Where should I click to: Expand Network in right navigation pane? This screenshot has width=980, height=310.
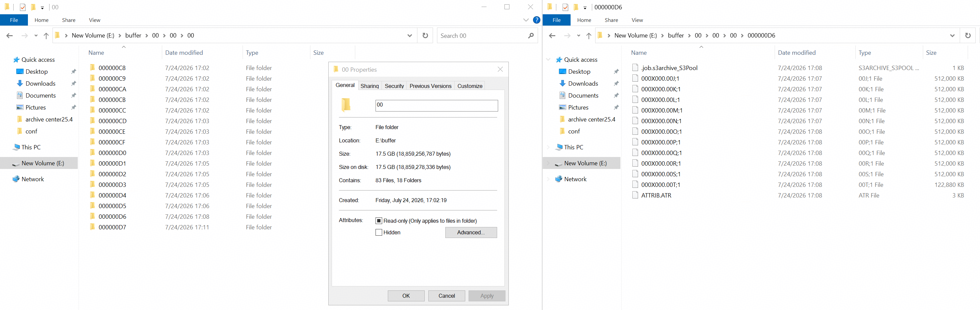(548, 179)
